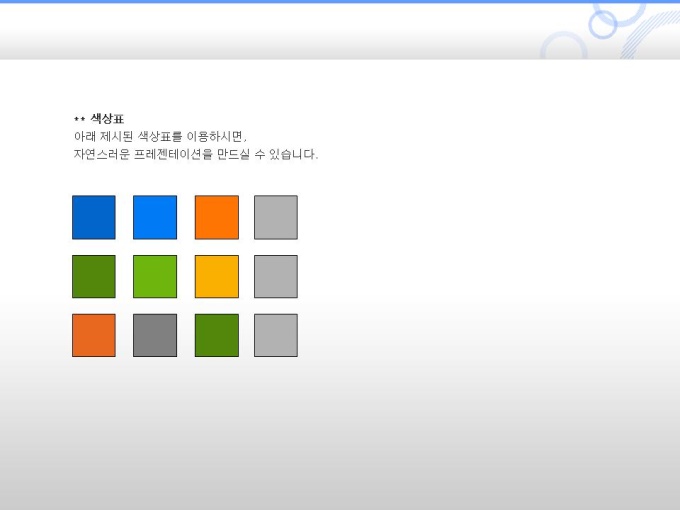Viewport: 680px width, 510px height.
Task: Select the light gray swatch in the top row
Action: [x=276, y=217]
